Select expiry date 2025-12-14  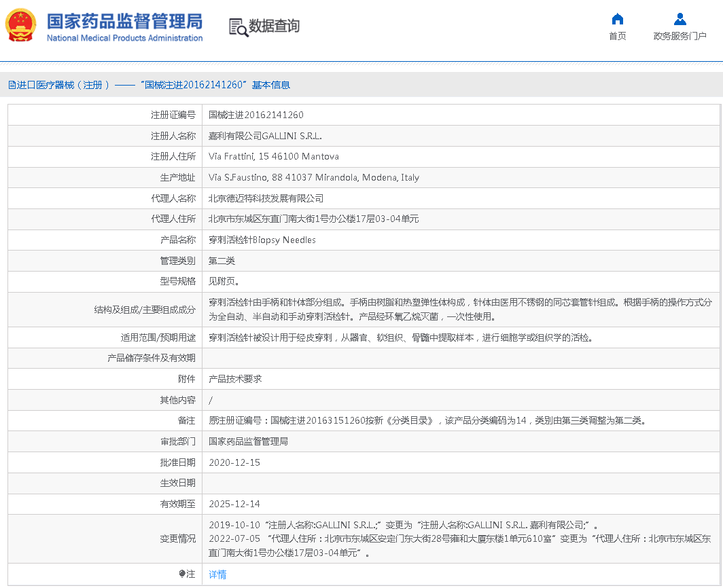pyautogui.click(x=234, y=504)
